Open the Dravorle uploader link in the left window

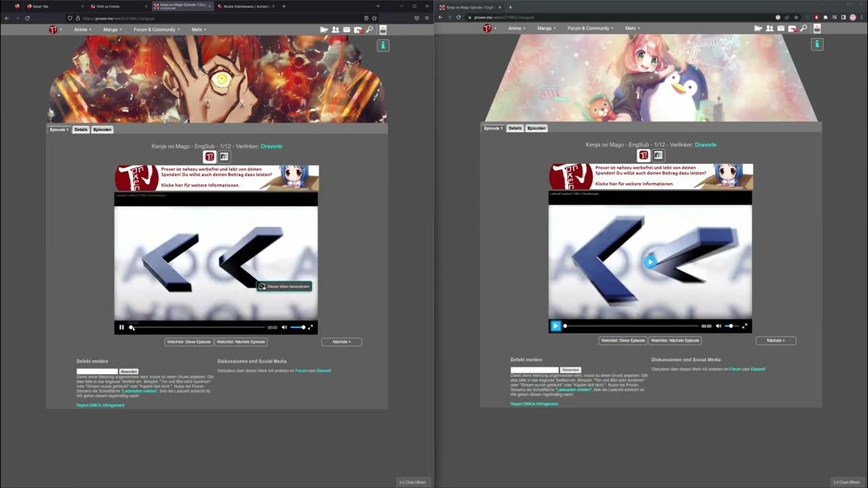click(x=271, y=146)
